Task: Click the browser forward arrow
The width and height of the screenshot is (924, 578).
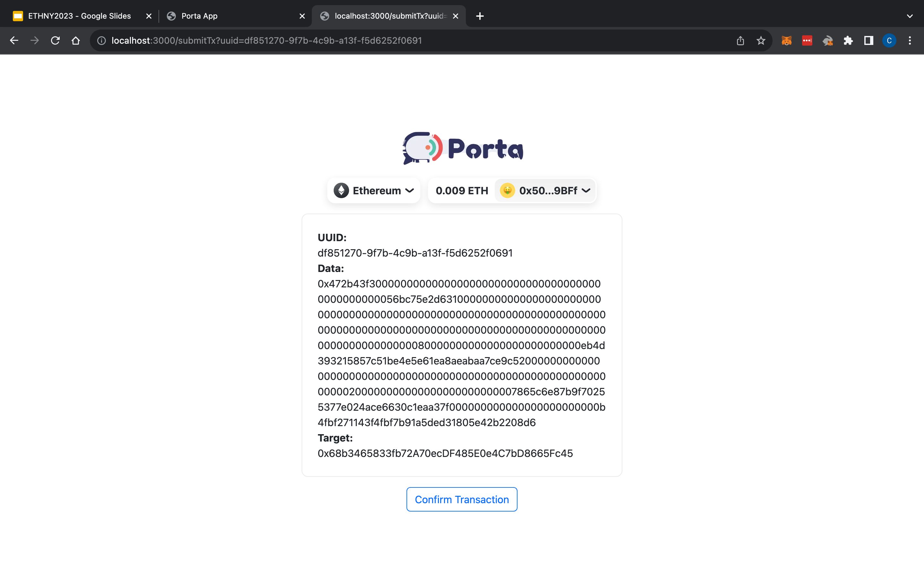Action: (35, 40)
